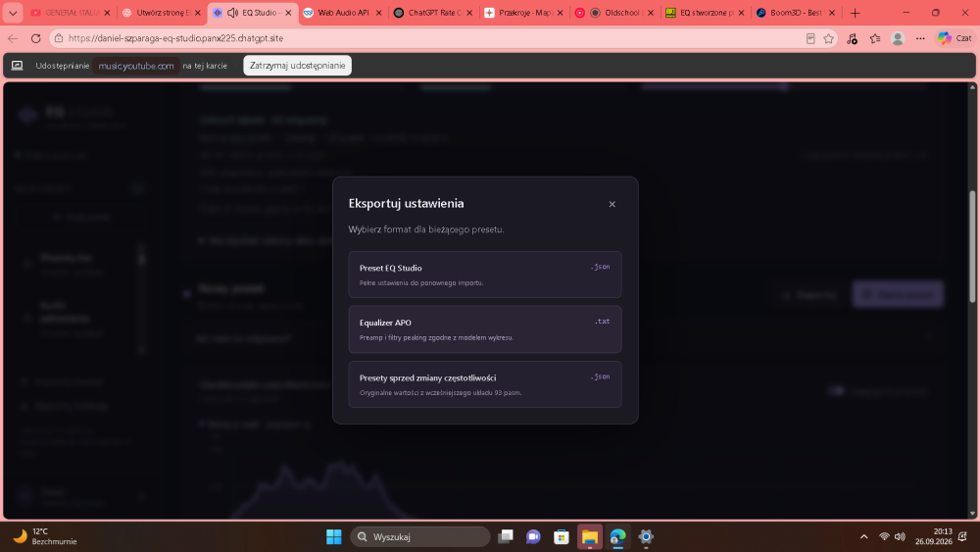Open browser settings and more menu
The width and height of the screenshot is (980, 552).
[x=920, y=39]
